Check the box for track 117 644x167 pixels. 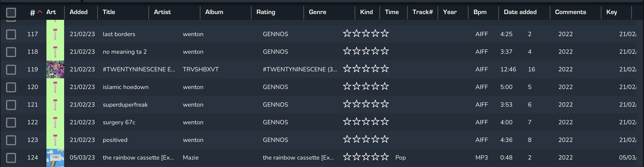coord(11,34)
